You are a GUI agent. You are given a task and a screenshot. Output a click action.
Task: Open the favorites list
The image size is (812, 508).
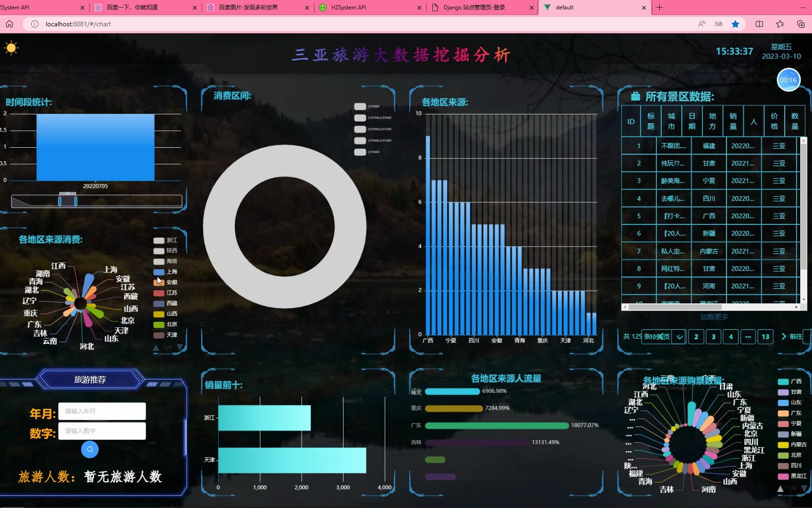click(780, 24)
